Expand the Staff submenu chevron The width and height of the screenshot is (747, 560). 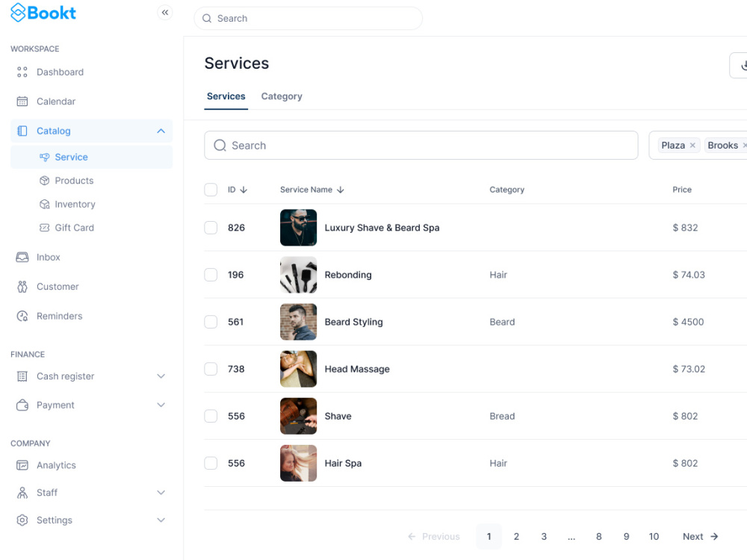click(161, 493)
